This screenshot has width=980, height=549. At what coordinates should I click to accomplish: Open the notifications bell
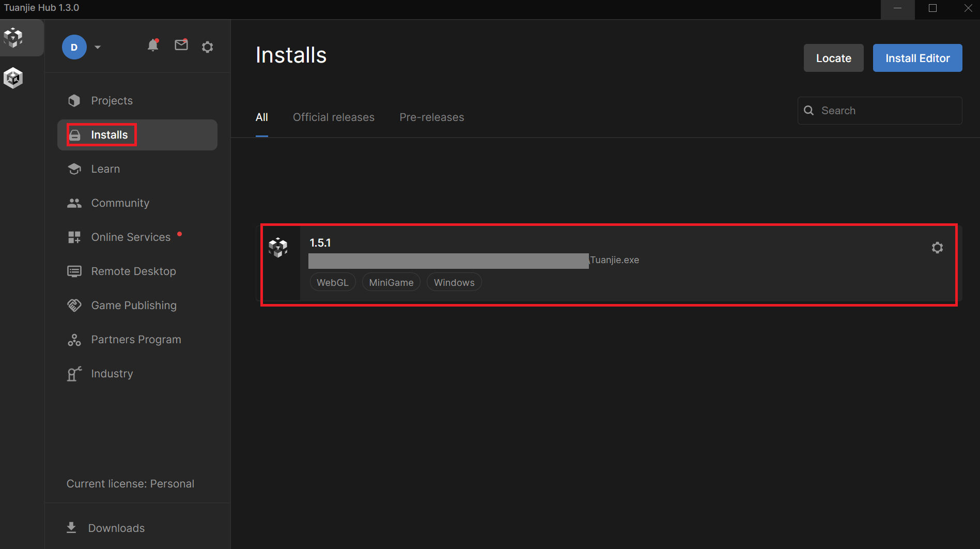(153, 45)
